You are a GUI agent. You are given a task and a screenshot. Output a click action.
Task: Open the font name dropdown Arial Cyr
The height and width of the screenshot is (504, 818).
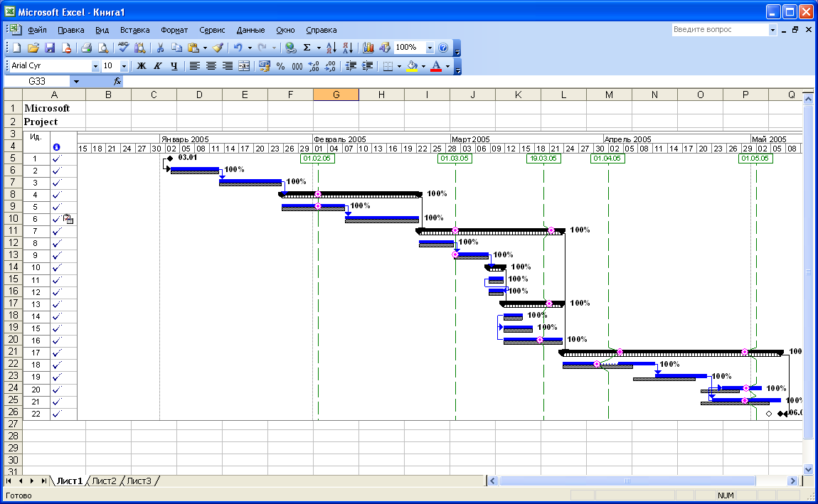(95, 66)
